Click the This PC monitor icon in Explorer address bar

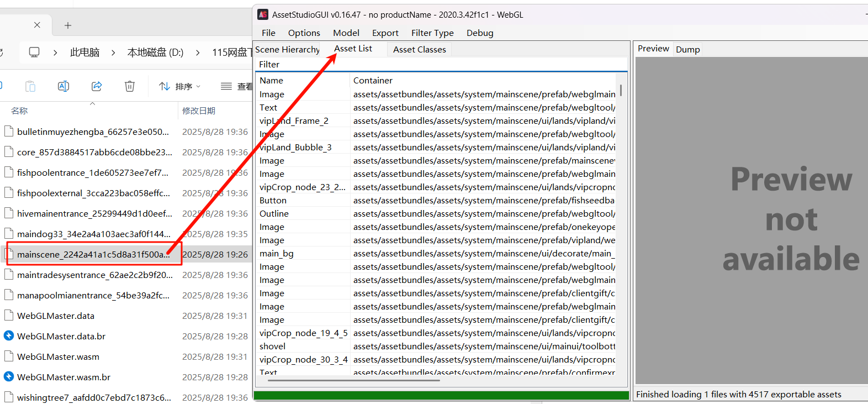tap(34, 52)
